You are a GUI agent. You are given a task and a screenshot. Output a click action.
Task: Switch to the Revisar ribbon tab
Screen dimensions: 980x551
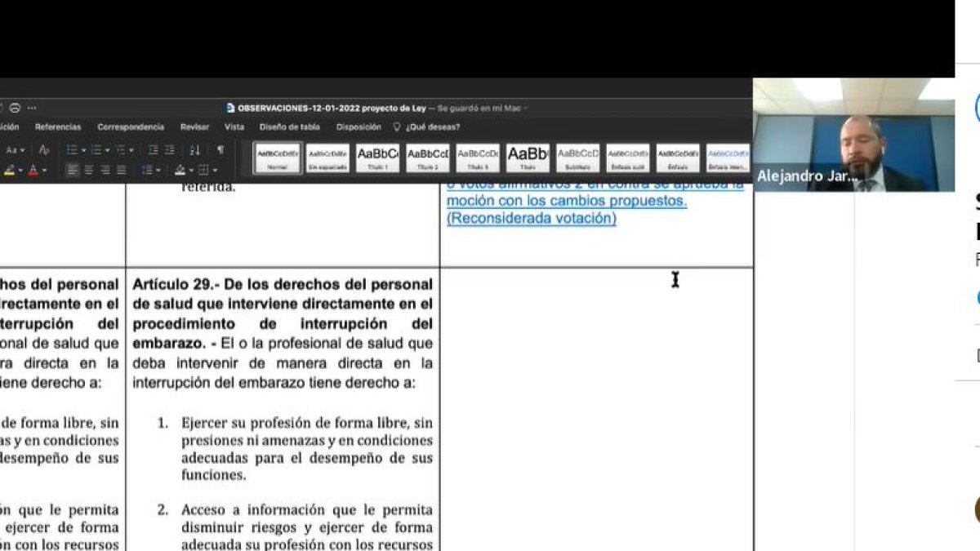(x=195, y=127)
